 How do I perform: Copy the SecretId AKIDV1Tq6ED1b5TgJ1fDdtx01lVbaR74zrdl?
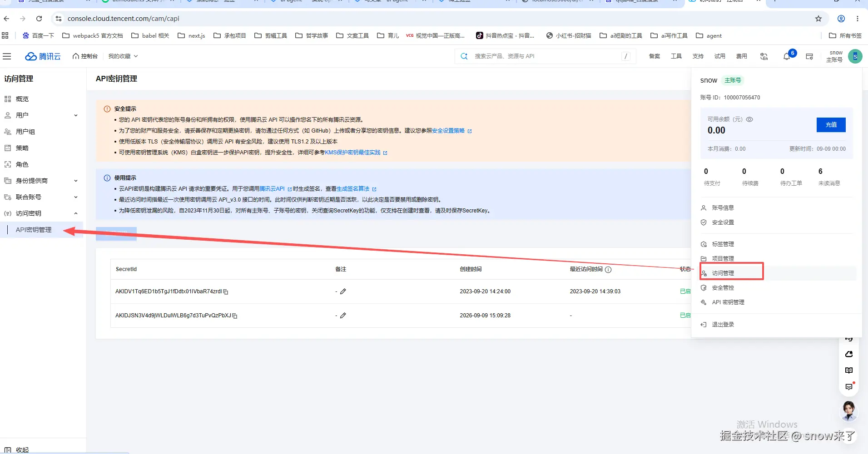[226, 292]
